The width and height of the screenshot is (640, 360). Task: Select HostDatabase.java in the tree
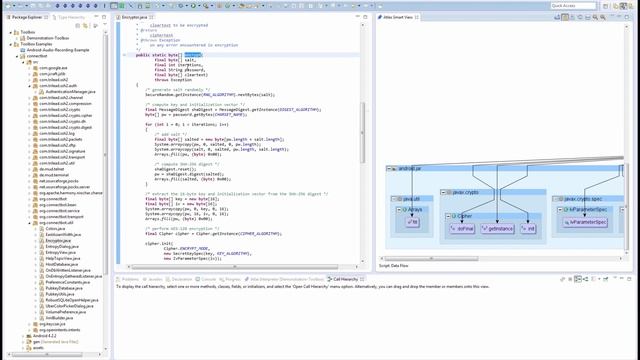pyautogui.click(x=61, y=264)
